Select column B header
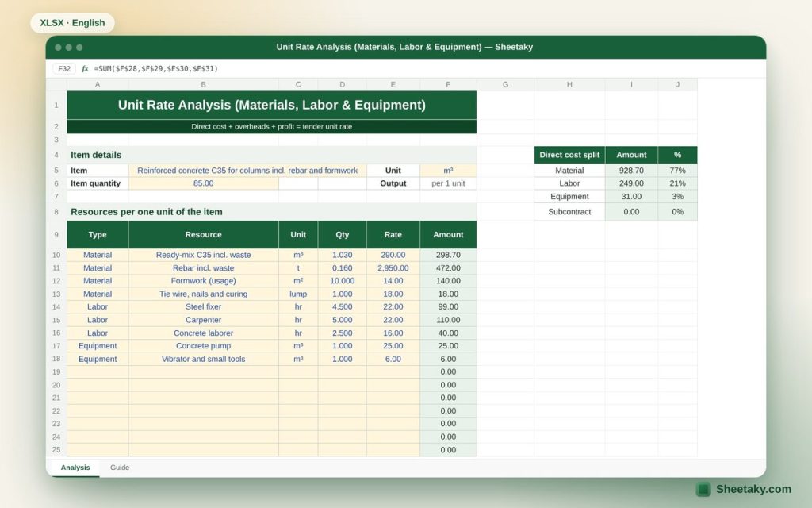The image size is (812, 508). 203,84
